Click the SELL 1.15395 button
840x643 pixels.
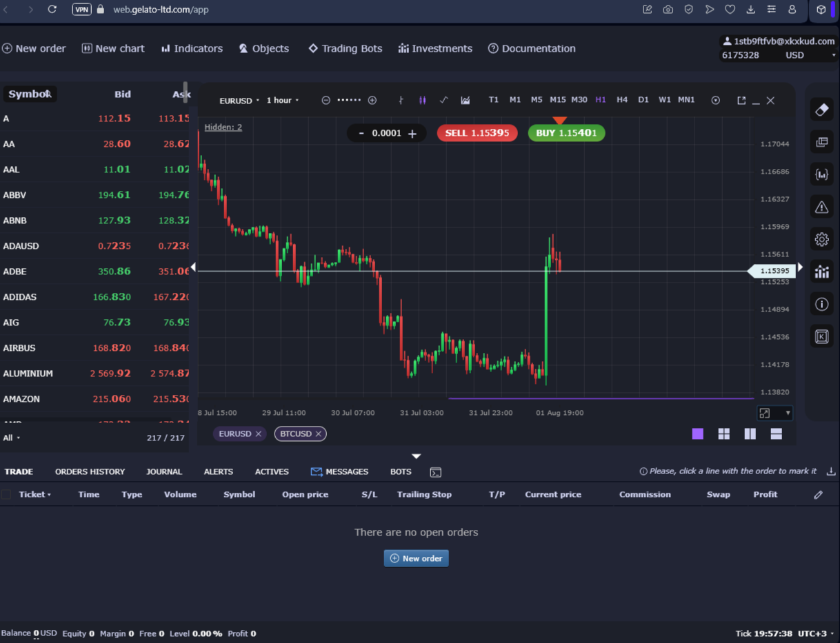point(477,133)
